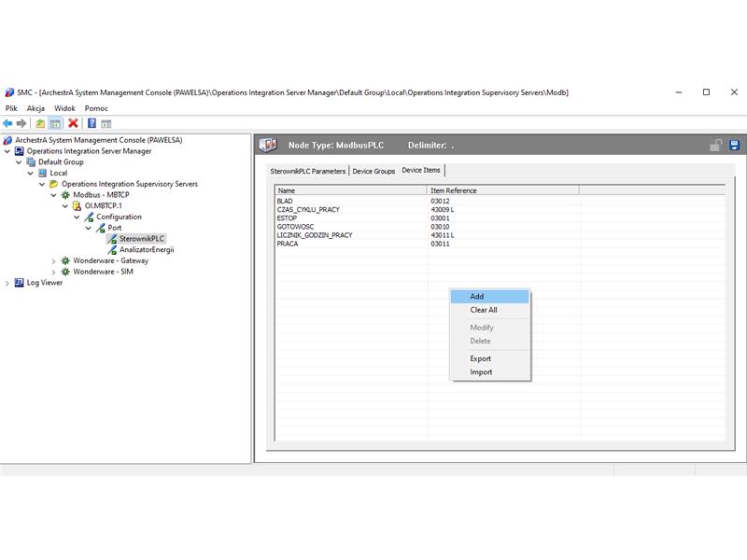The width and height of the screenshot is (747, 560).
Task: Choose Add from the context menu
Action: tap(490, 296)
